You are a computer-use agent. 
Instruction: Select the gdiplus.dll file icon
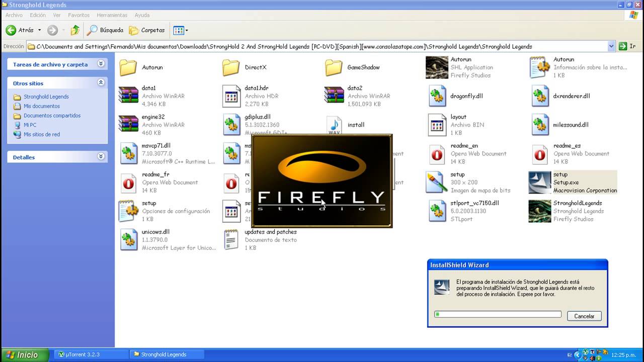pos(231,125)
